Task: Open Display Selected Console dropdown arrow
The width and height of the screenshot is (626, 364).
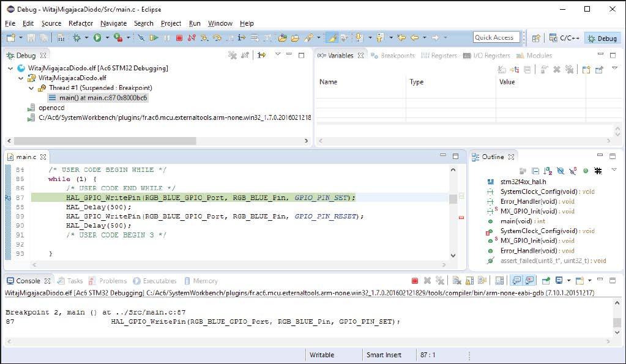Action: (569, 281)
